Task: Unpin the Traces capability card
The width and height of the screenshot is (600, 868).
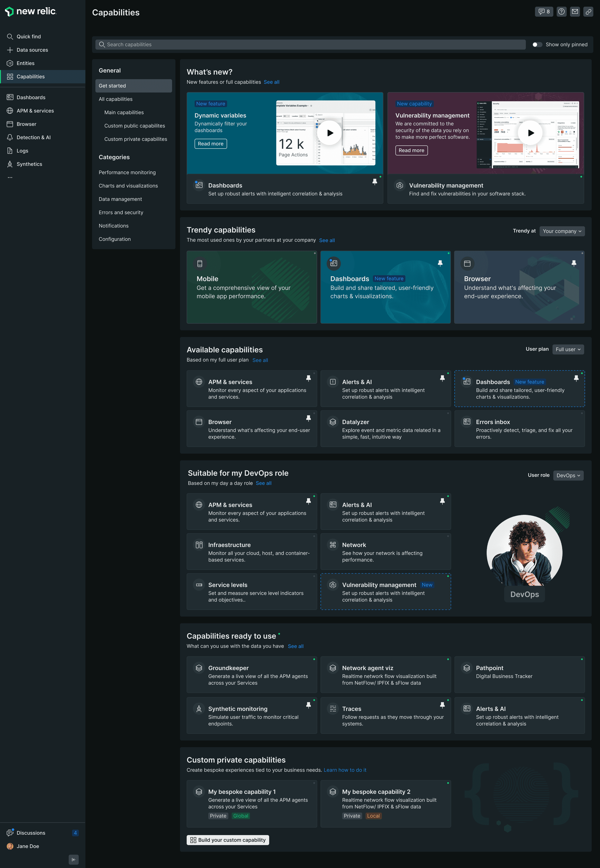Action: pos(442,705)
